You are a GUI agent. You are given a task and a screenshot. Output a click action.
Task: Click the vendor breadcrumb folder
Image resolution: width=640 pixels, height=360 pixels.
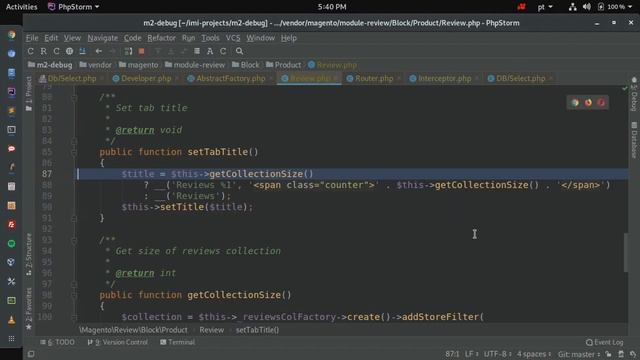[95, 65]
